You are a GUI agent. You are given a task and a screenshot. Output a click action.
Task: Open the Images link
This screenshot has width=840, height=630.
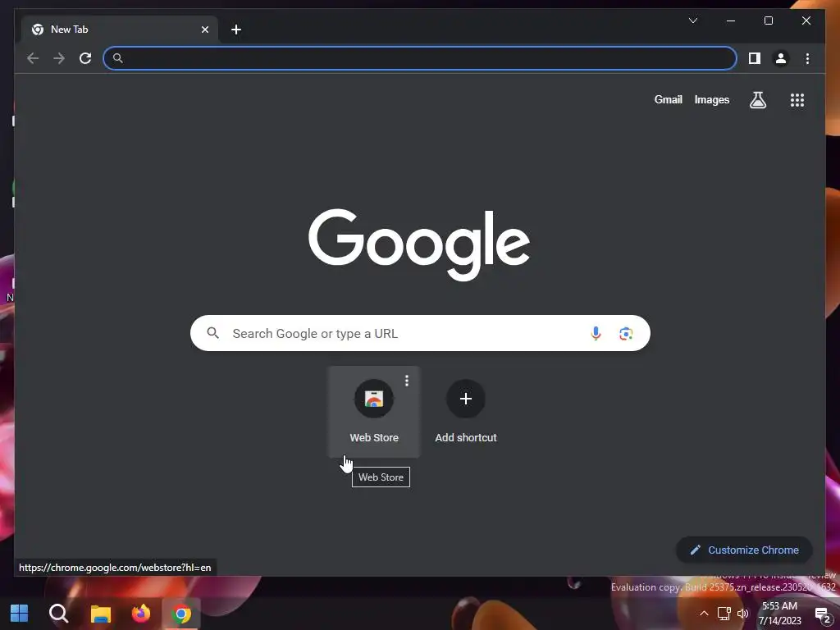711,99
